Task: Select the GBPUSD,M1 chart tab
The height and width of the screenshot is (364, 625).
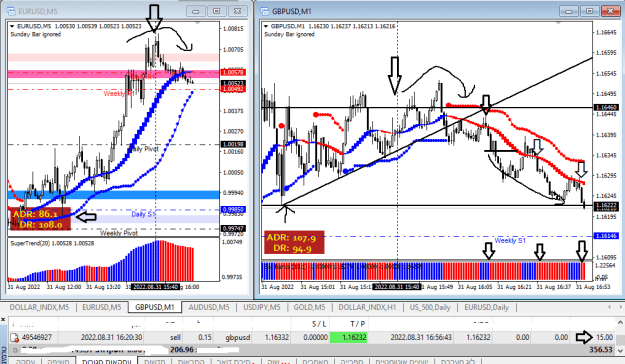Action: tap(155, 307)
